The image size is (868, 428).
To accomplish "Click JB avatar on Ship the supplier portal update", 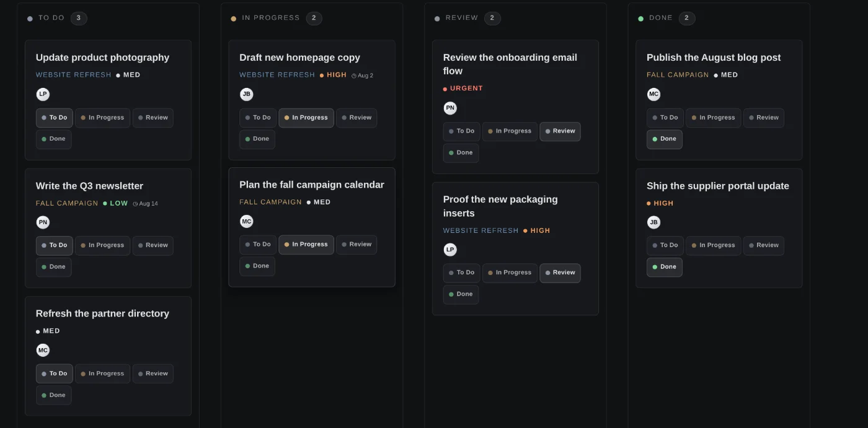I will [x=653, y=222].
